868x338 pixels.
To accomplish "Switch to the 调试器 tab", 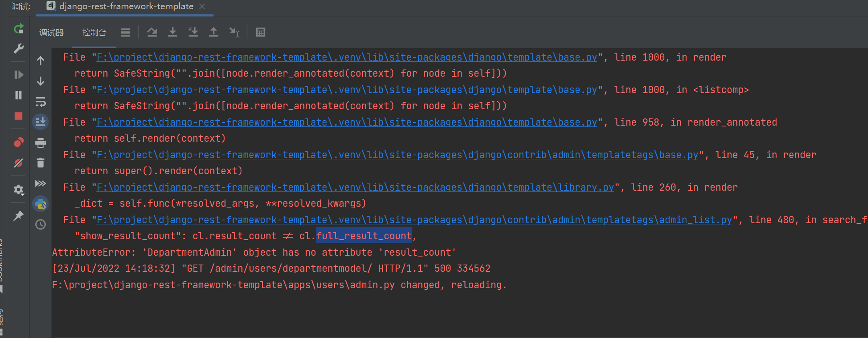I will tap(51, 33).
